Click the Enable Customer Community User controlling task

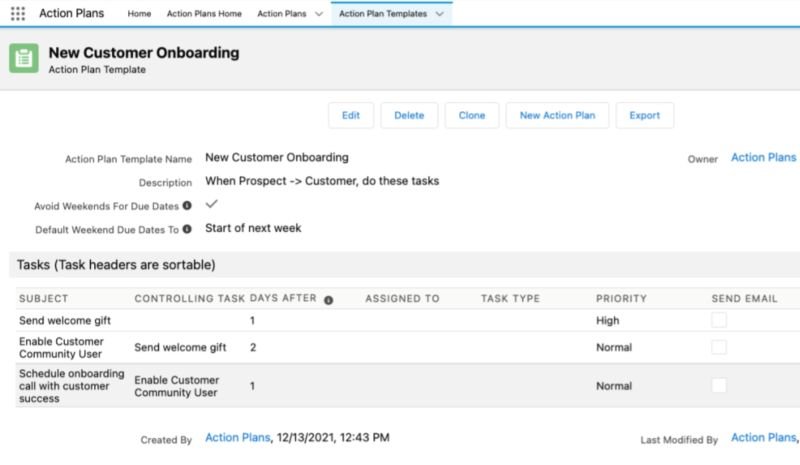tap(177, 386)
